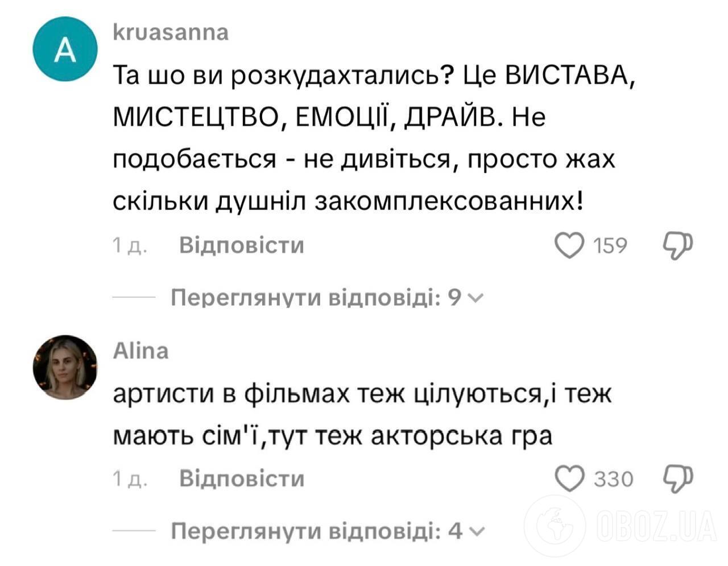
Task: Open the username Alina
Action: (141, 350)
